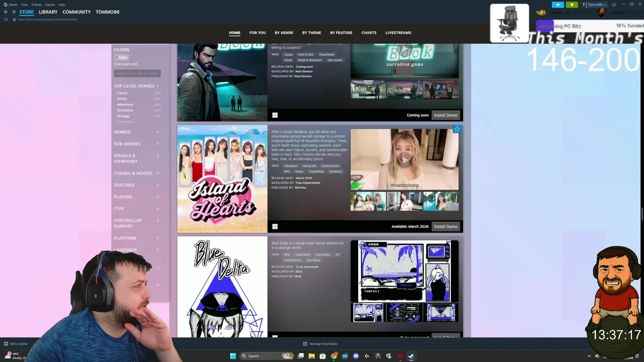Click the wishlist star on Island of Hearts

point(456,129)
